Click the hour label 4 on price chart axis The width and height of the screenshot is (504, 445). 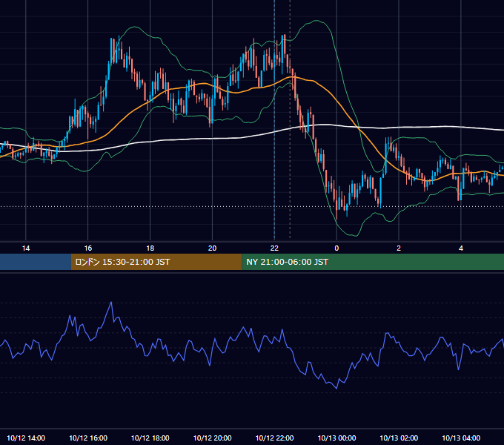(x=461, y=248)
